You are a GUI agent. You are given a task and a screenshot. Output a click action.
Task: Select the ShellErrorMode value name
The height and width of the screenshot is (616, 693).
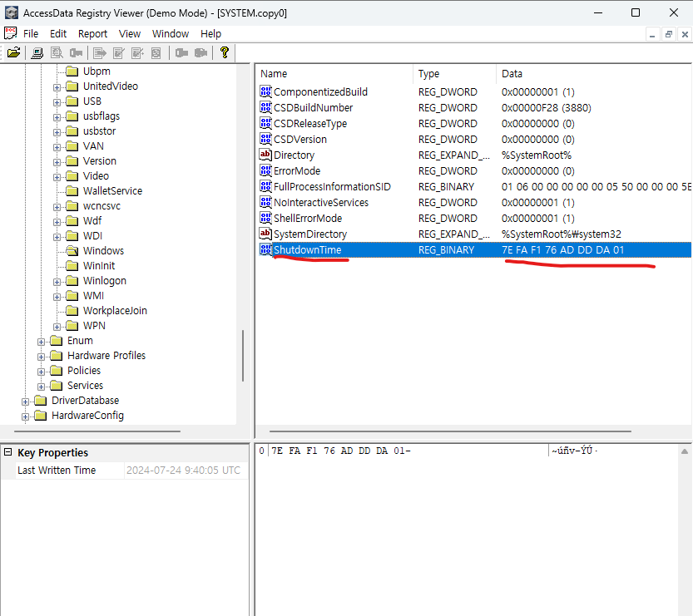(x=308, y=218)
